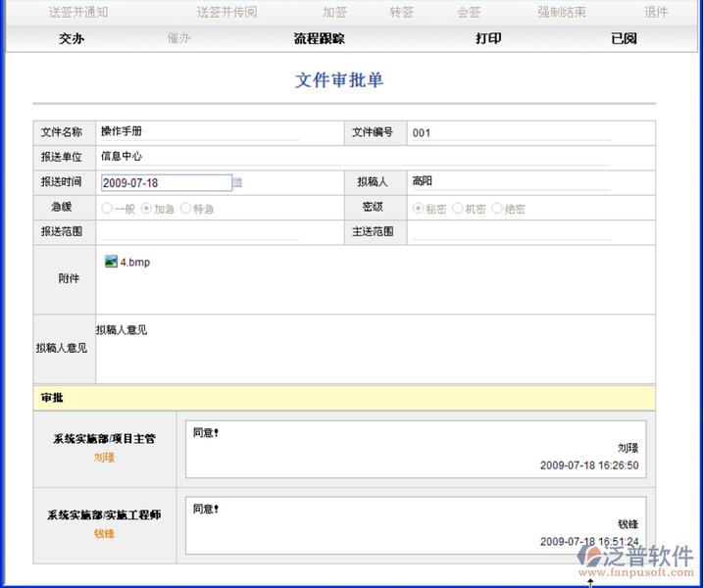
Task: Open the calendar picker beside 报送时间
Action: pyautogui.click(x=238, y=182)
